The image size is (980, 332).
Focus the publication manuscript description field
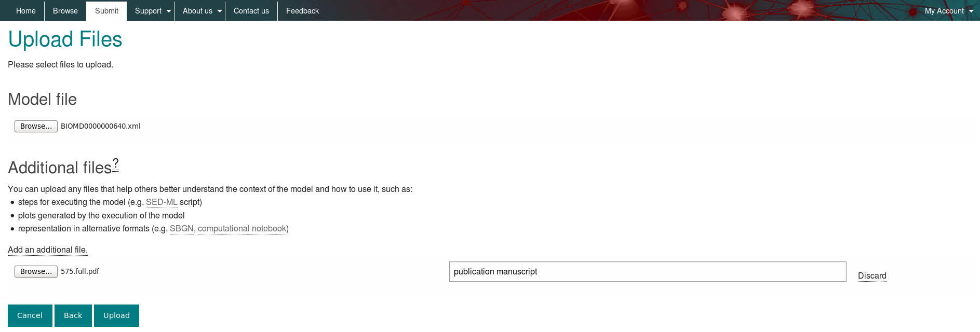coord(648,272)
